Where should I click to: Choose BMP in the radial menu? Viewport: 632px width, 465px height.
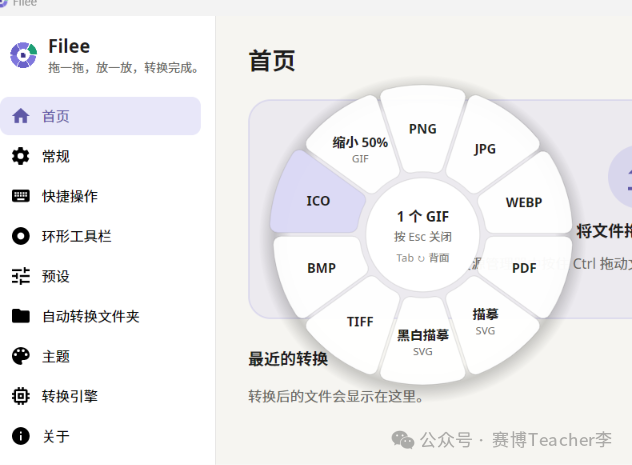click(x=321, y=268)
